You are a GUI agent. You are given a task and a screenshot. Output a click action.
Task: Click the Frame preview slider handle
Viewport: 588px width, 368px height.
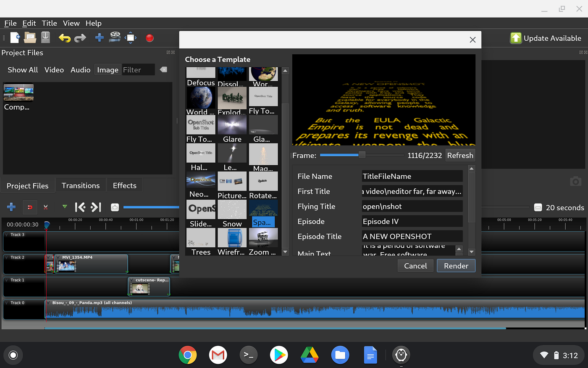click(x=362, y=155)
